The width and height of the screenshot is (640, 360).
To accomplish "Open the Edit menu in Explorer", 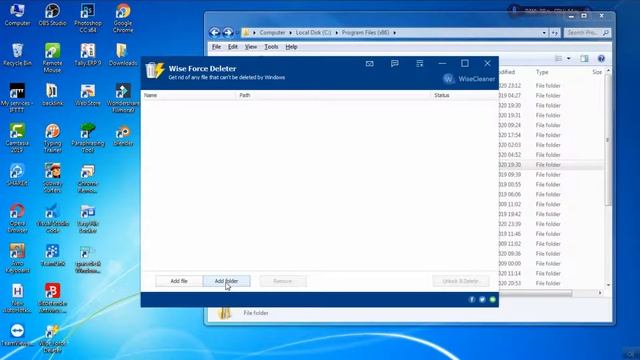I will coord(233,47).
